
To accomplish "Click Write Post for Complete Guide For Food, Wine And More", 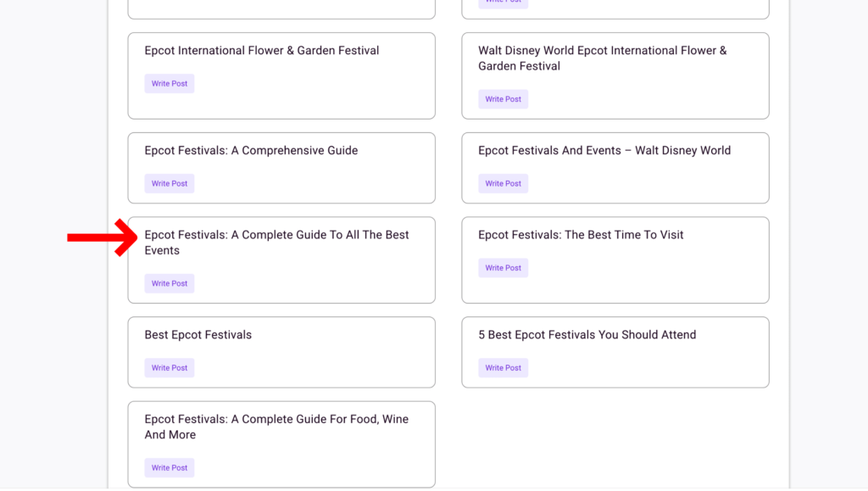I will coord(170,468).
